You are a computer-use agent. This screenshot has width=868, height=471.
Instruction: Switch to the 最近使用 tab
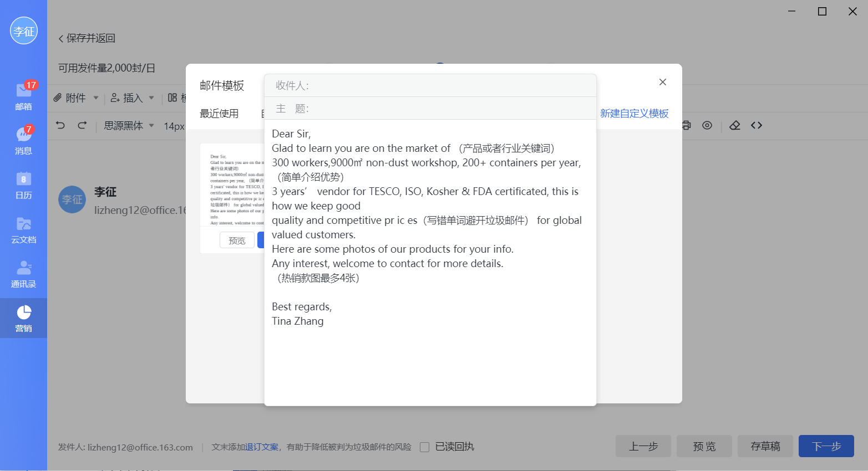tap(219, 113)
